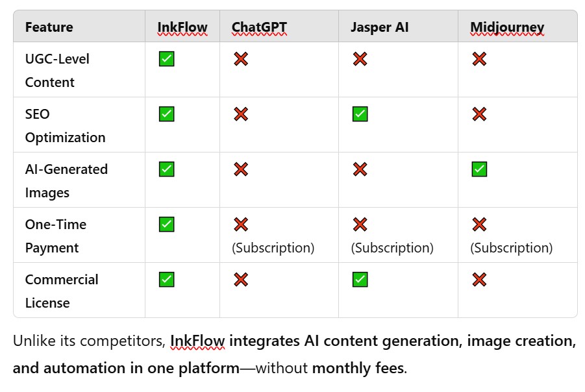This screenshot has height=392, width=585.
Task: Click InkFlow's green checkmark for UGC-Level Content
Action: coord(166,59)
